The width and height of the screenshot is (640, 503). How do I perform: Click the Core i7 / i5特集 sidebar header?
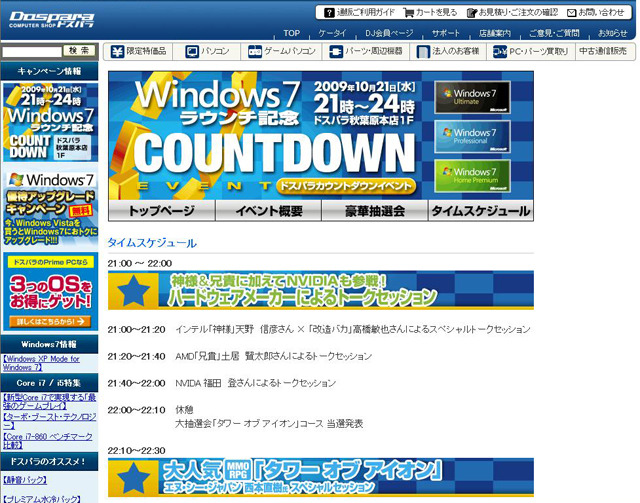pos(49,383)
